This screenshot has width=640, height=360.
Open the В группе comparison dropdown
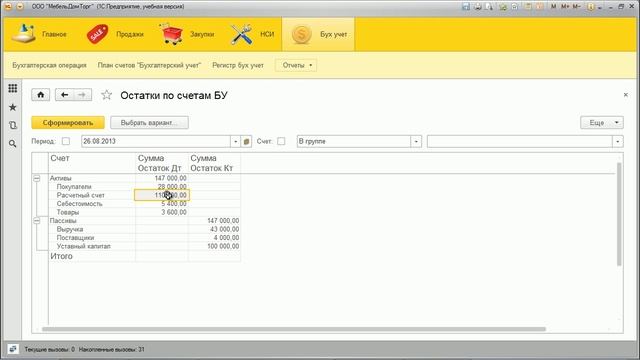[416, 141]
